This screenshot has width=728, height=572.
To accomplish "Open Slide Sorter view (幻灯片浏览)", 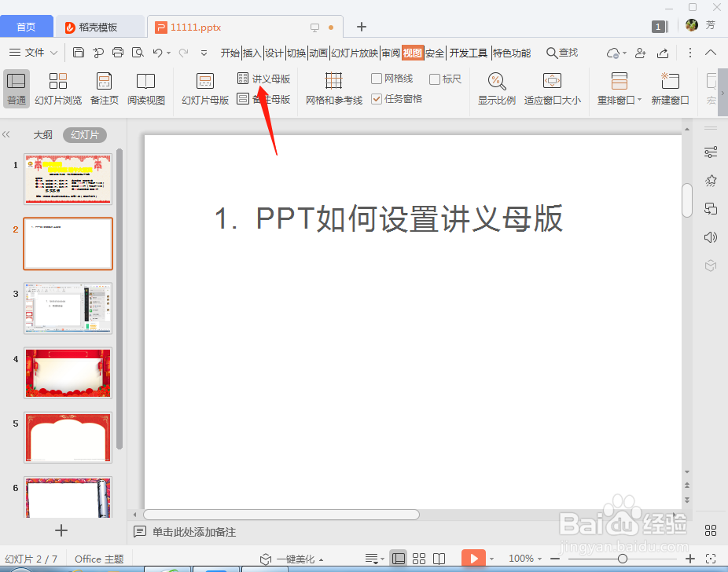I will (x=58, y=89).
